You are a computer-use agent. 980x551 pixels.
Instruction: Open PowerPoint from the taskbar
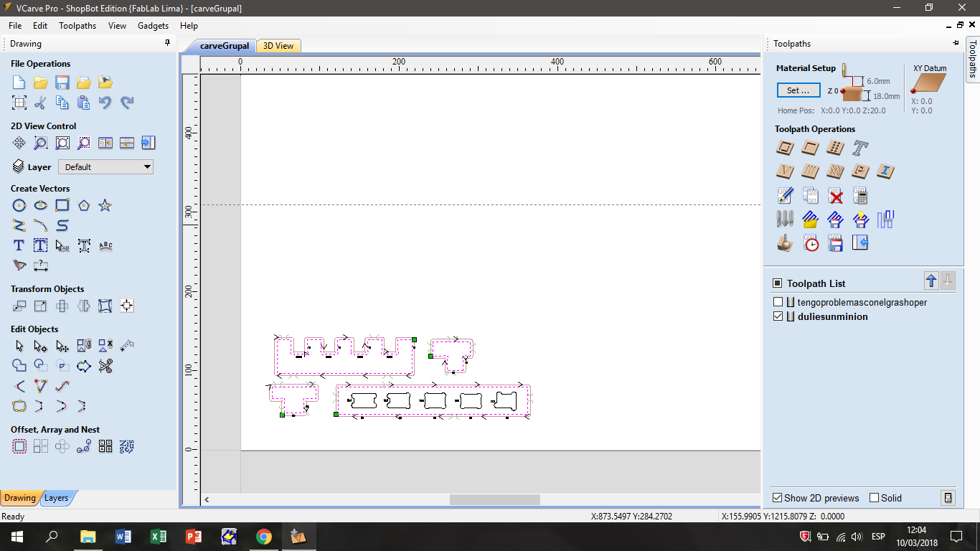coord(194,537)
